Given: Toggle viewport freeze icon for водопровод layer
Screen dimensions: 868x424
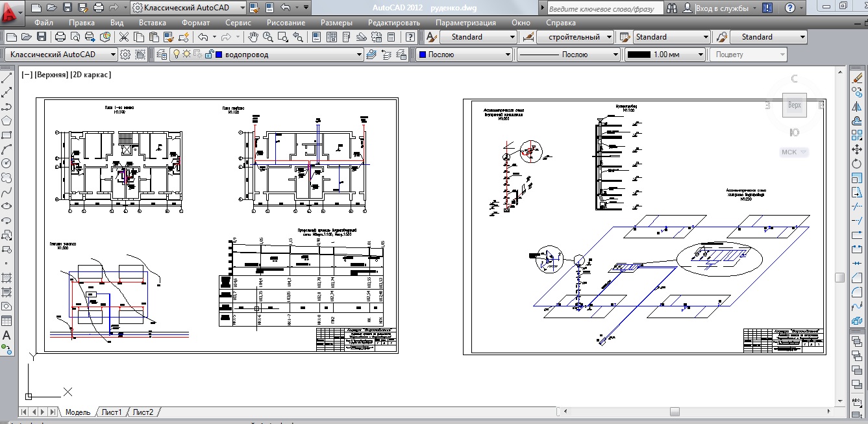Looking at the screenshot, I should [197, 55].
